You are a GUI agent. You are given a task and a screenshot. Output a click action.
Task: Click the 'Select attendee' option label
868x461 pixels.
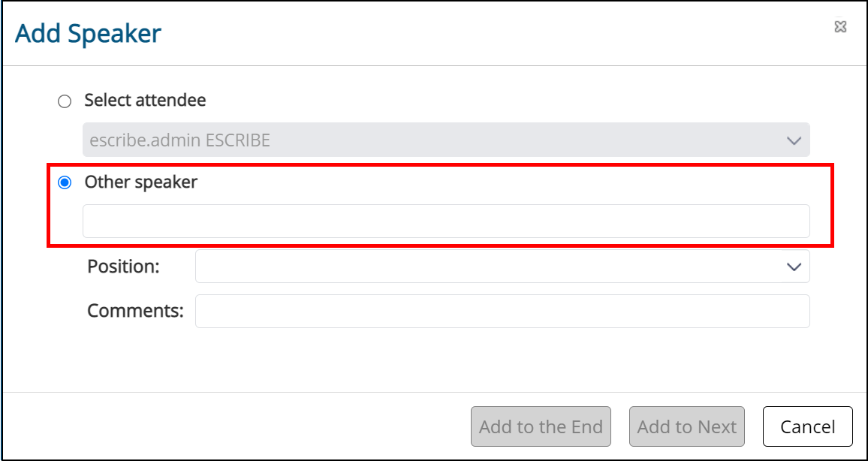pos(145,100)
